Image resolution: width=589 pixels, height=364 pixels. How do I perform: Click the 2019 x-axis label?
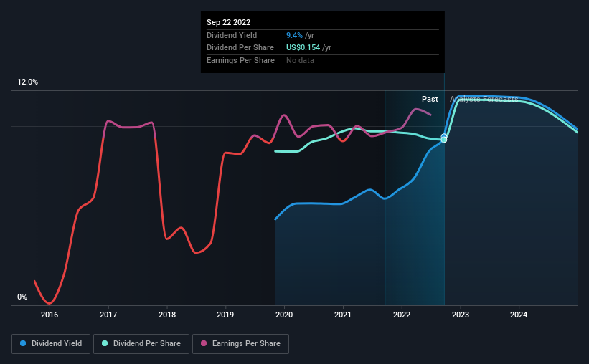[x=225, y=315]
